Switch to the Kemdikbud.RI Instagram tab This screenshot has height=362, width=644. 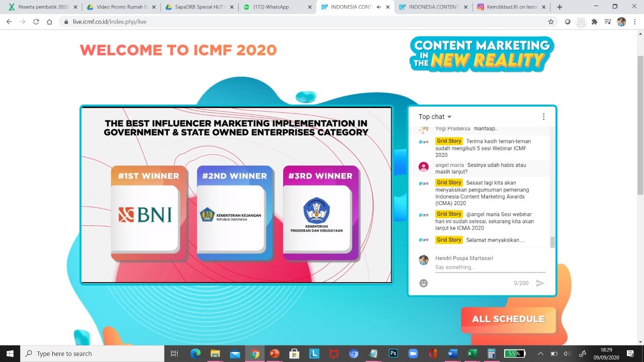click(511, 7)
